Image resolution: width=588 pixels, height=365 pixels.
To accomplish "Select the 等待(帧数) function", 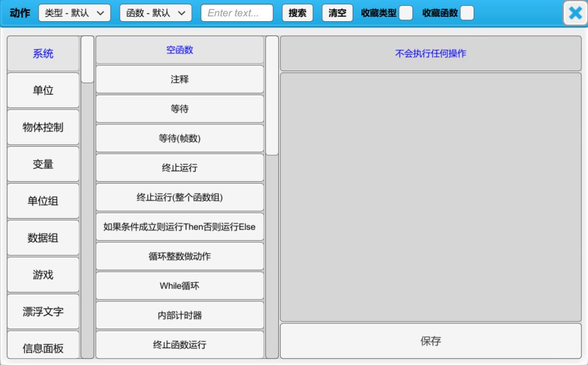I will coord(180,138).
